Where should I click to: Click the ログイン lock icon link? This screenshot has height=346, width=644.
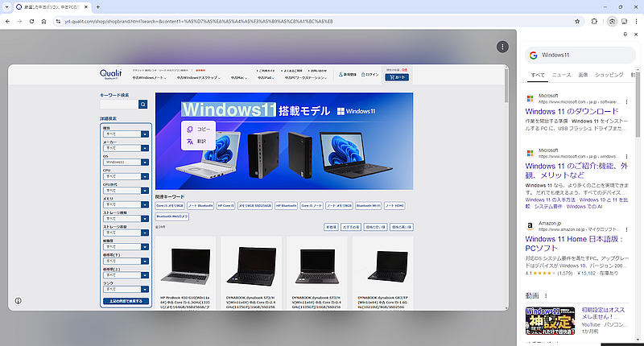pyautogui.click(x=370, y=75)
